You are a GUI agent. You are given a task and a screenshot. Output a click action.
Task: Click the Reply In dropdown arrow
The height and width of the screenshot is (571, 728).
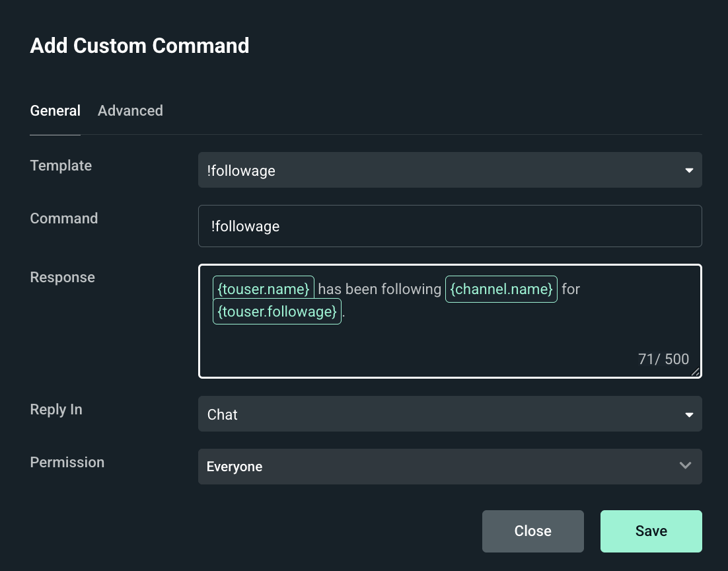pos(689,414)
